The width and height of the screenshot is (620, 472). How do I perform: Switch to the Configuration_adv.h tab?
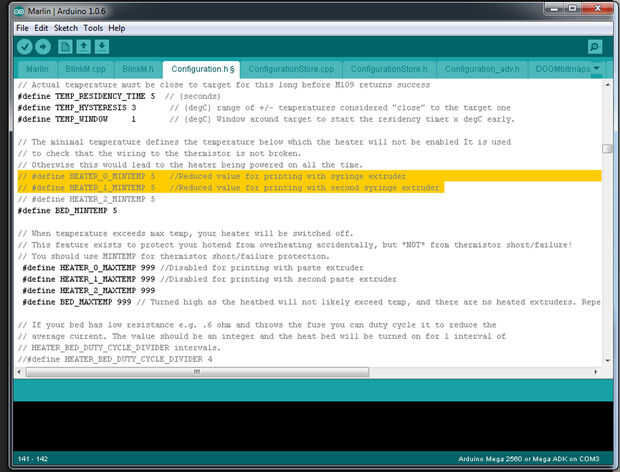[x=482, y=69]
